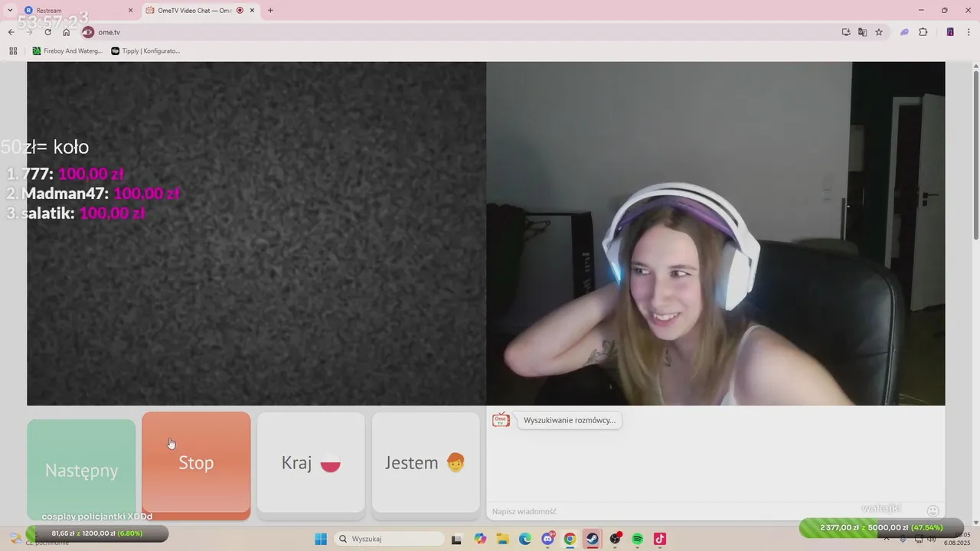Open the browser three-dot menu

pyautogui.click(x=969, y=32)
